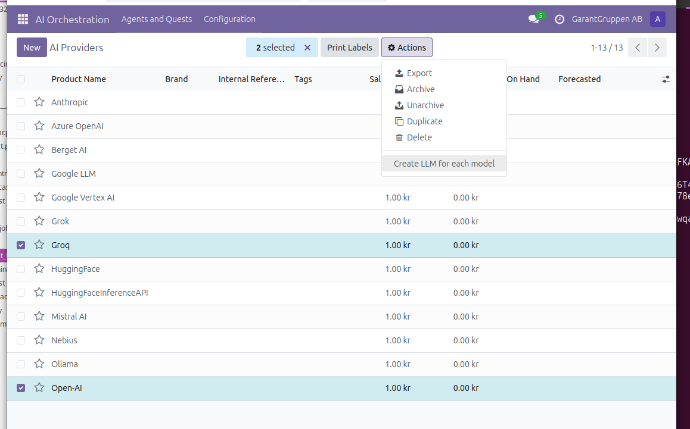
Task: Favorite the Groq star
Action: tap(39, 245)
